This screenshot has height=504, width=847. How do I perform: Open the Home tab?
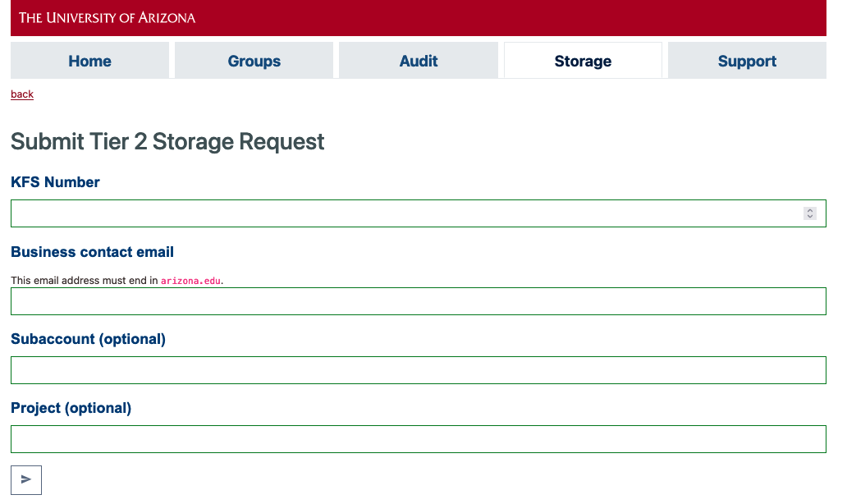(x=89, y=61)
